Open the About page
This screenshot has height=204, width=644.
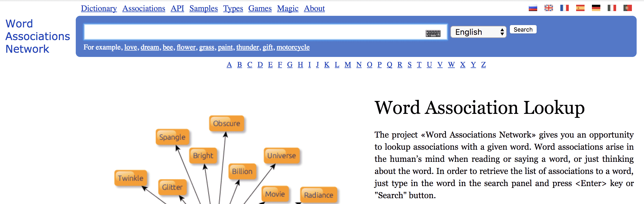point(314,8)
